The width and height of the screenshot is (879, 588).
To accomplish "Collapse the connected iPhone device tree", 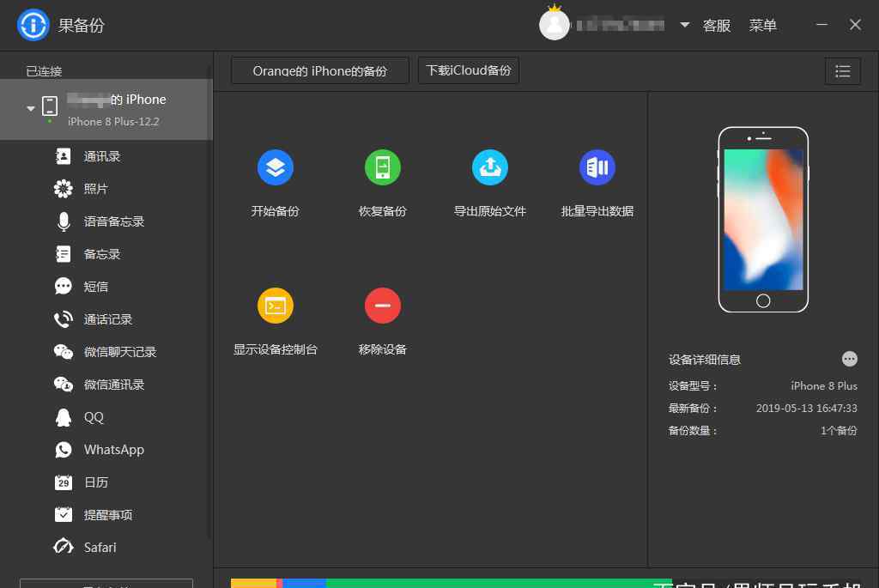I will pos(31,108).
